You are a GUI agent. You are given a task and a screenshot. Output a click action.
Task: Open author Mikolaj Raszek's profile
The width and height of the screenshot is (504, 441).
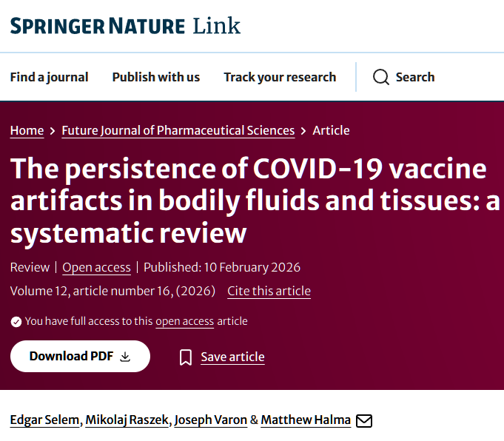click(127, 420)
